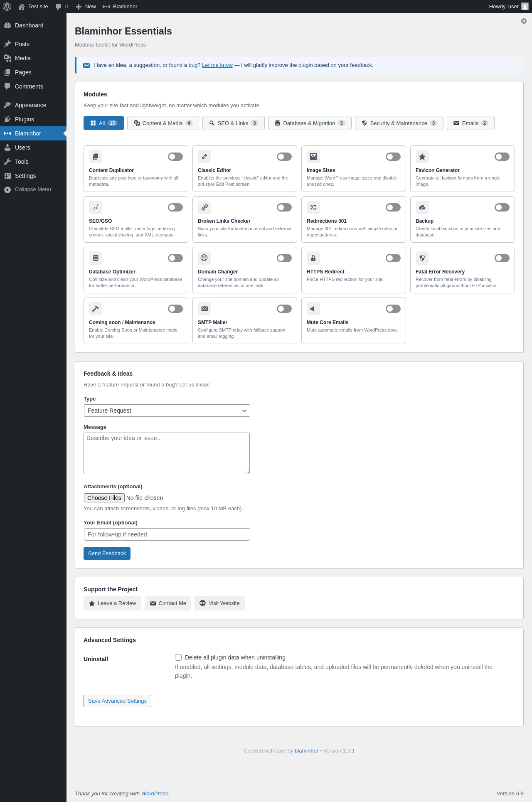
Task: Click the Broken Links Checker chain icon
Action: tap(204, 207)
